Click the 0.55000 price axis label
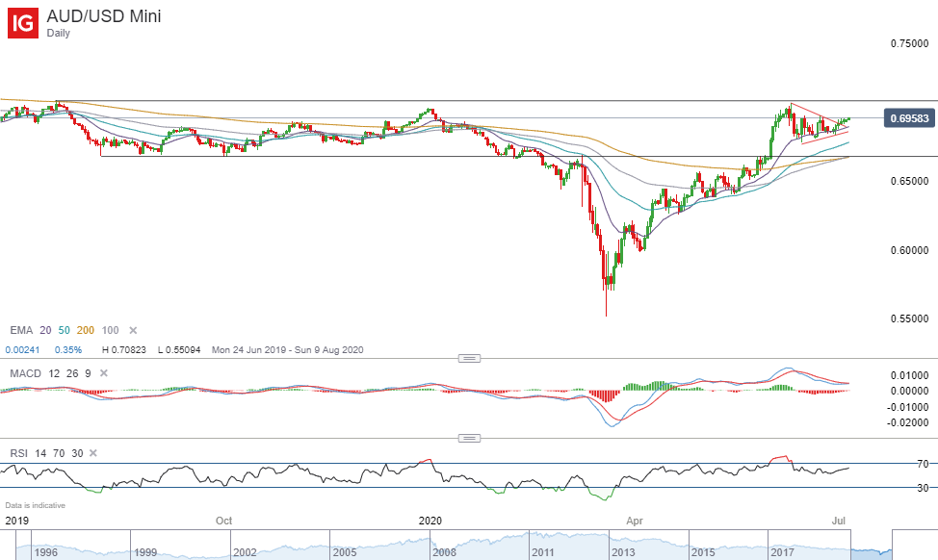The image size is (938, 560). coord(909,318)
